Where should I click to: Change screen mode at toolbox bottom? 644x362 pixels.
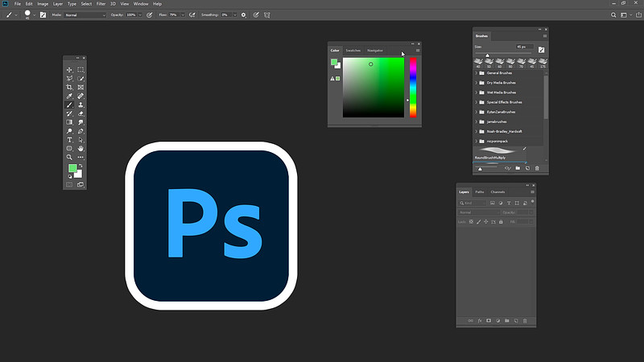tap(80, 185)
